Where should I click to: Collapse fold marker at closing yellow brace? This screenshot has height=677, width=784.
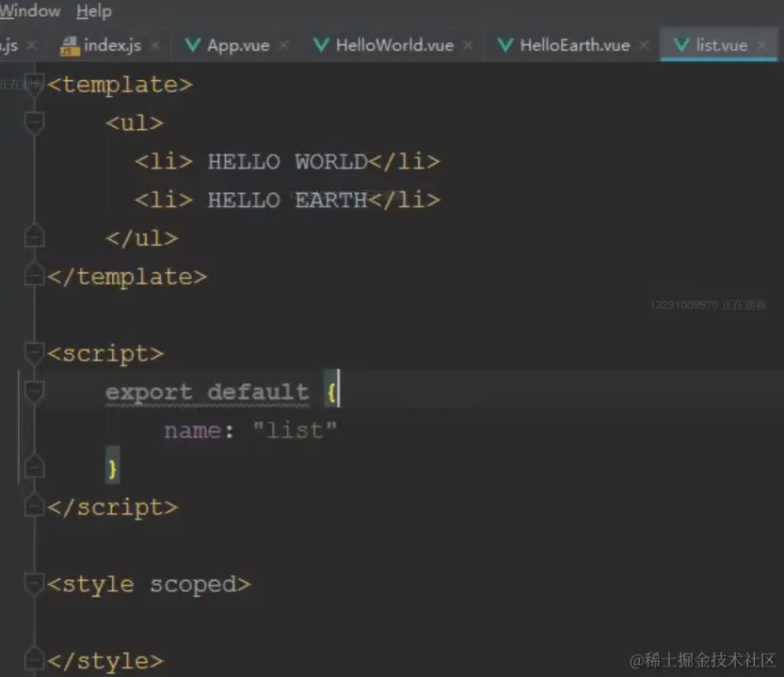[x=34, y=467]
